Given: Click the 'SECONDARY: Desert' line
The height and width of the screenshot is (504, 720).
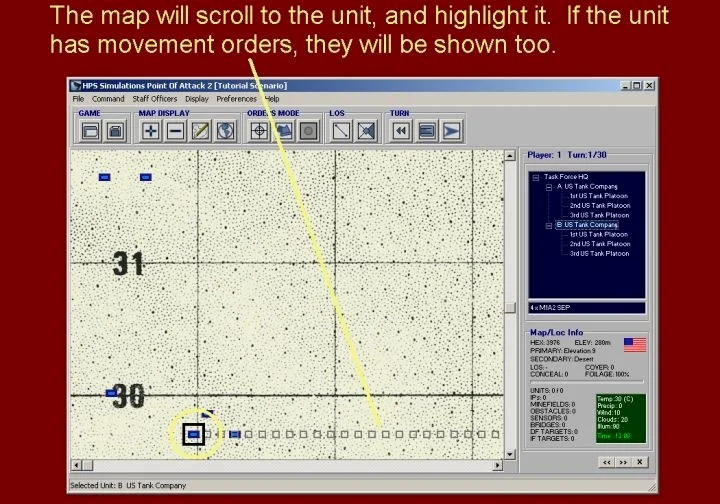Looking at the screenshot, I should coord(562,359).
